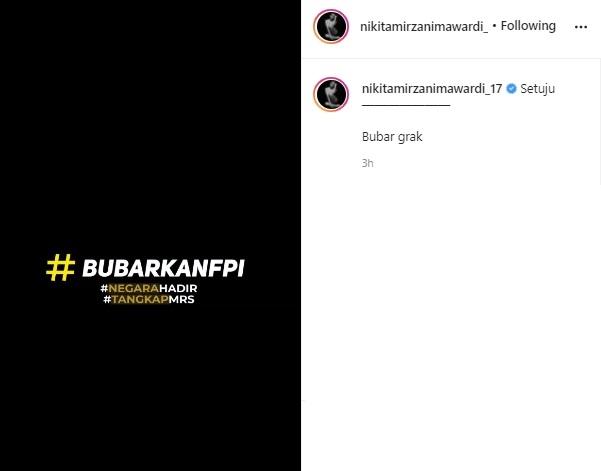Click the dot separator before Following
Viewport: 601px width, 471px height.
494,26
